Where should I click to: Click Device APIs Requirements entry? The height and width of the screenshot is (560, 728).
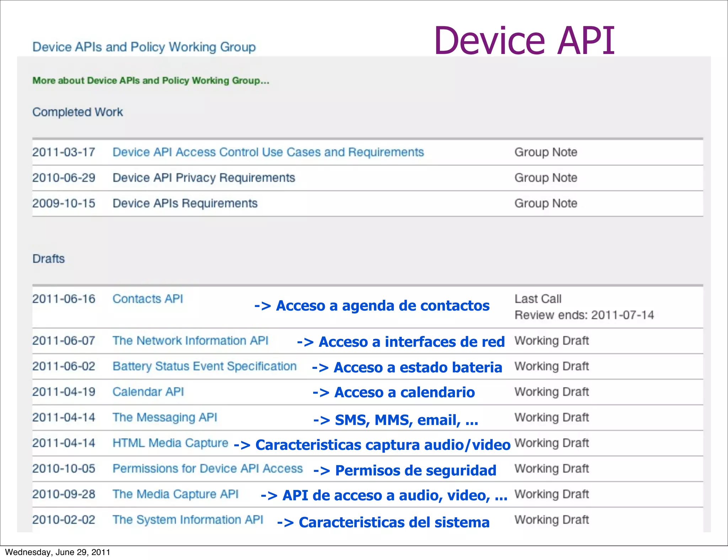click(x=185, y=203)
